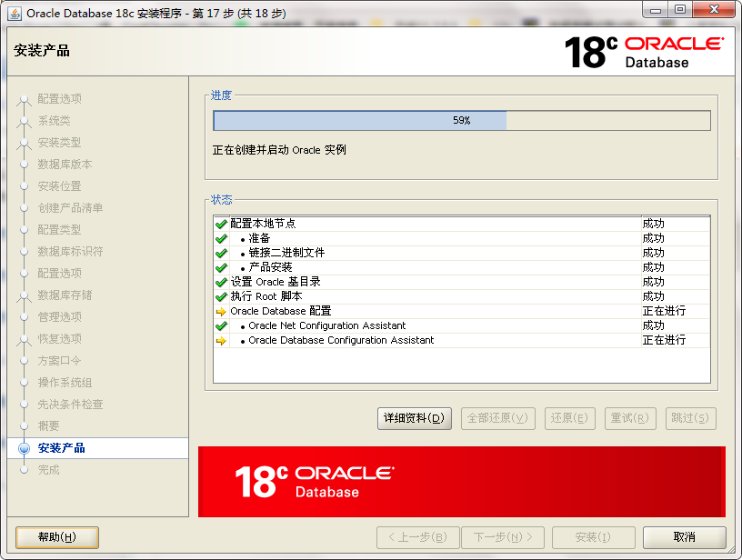742x560 pixels.
Task: Click yellow arrow beside Oracle Database 配置
Action: coord(221,311)
